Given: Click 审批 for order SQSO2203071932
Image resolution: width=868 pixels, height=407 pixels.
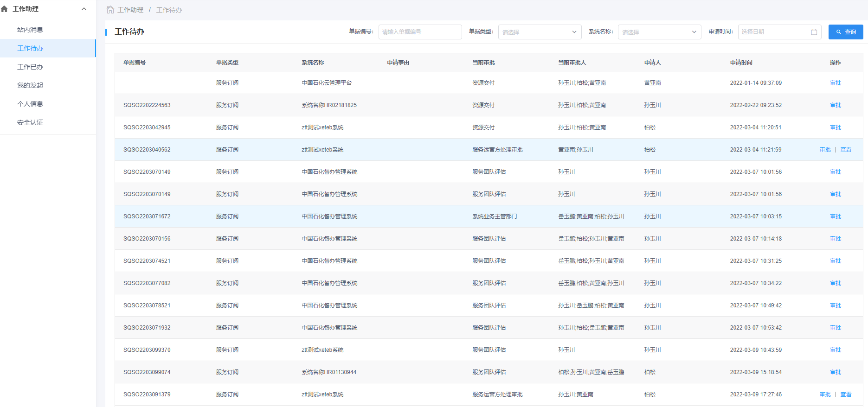Looking at the screenshot, I should pos(836,328).
